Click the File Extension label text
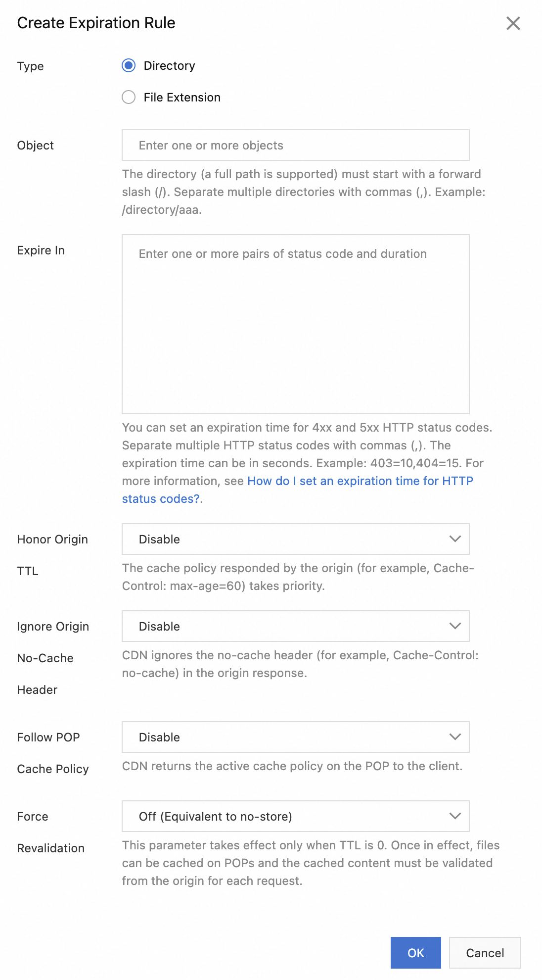 coord(182,98)
